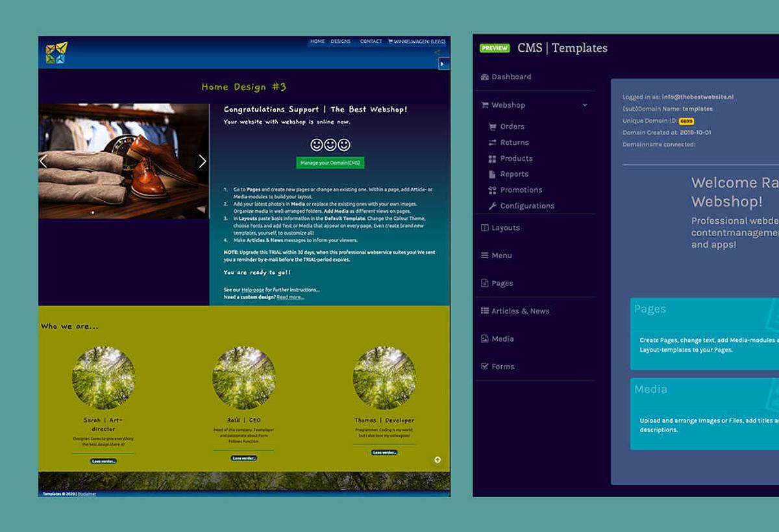779x532 pixels.
Task: Expand the side panel arrow tab
Action: click(444, 64)
